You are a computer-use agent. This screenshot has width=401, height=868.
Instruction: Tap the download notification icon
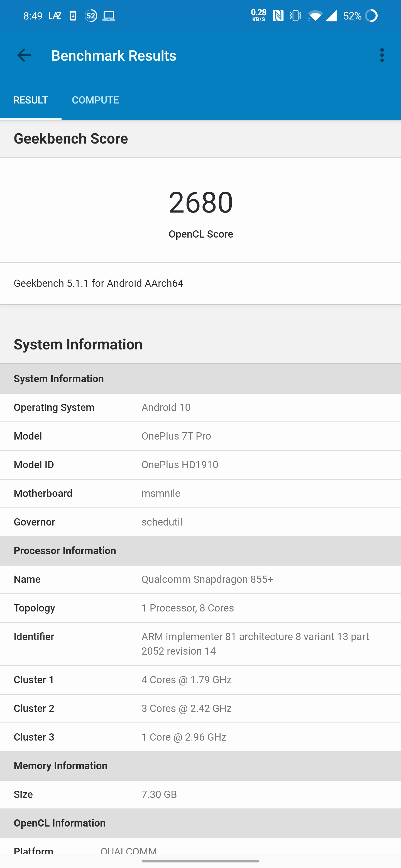pyautogui.click(x=73, y=16)
